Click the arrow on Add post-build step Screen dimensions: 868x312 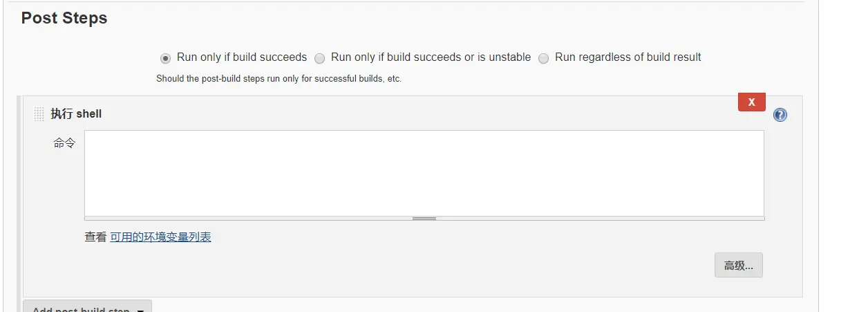(140, 309)
